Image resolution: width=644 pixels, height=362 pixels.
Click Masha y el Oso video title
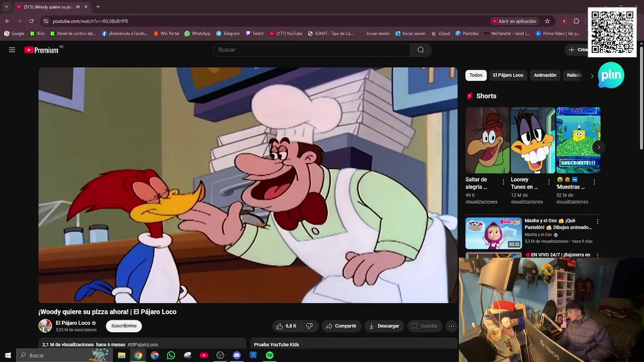click(558, 224)
